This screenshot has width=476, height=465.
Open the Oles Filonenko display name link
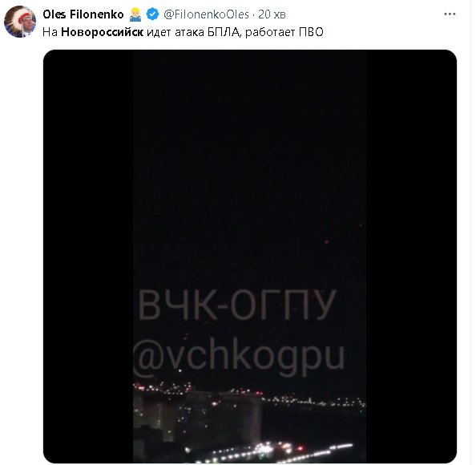83,14
